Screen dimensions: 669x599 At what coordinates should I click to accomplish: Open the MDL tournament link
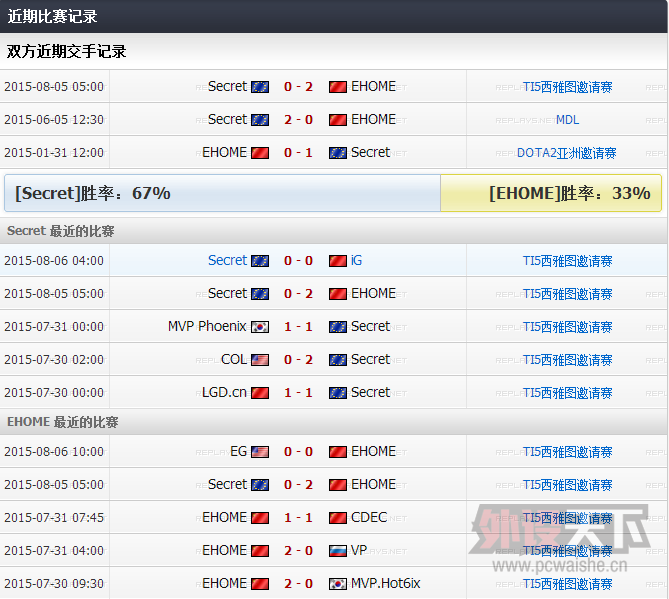click(x=567, y=120)
